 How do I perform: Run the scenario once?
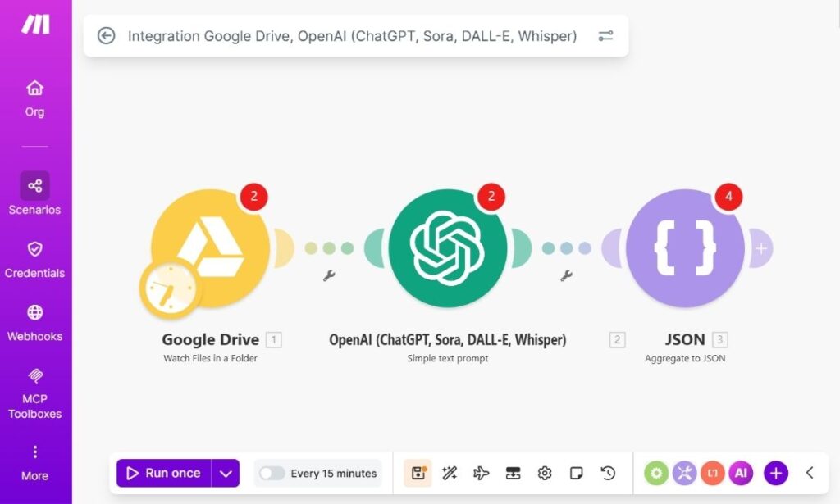164,473
